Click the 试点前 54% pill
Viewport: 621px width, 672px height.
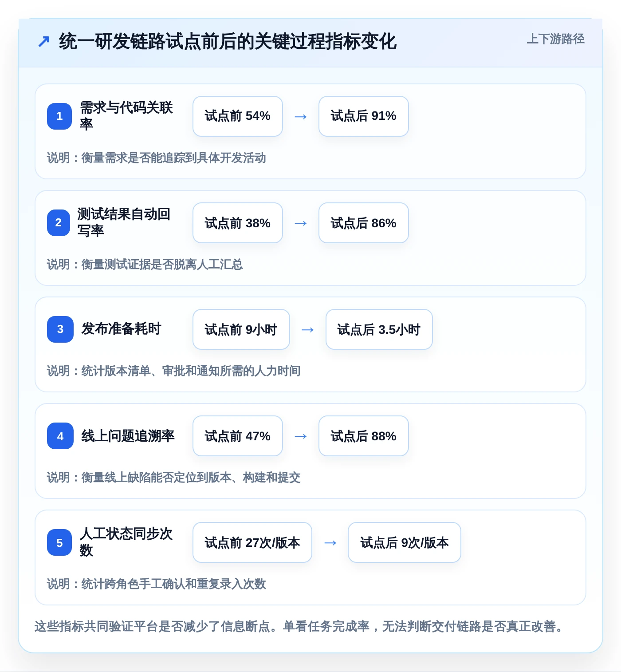click(238, 116)
